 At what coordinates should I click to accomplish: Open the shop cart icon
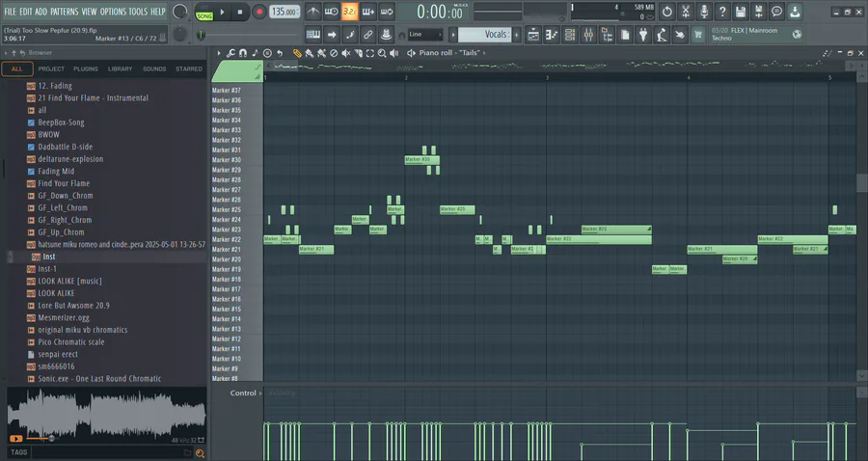[697, 35]
